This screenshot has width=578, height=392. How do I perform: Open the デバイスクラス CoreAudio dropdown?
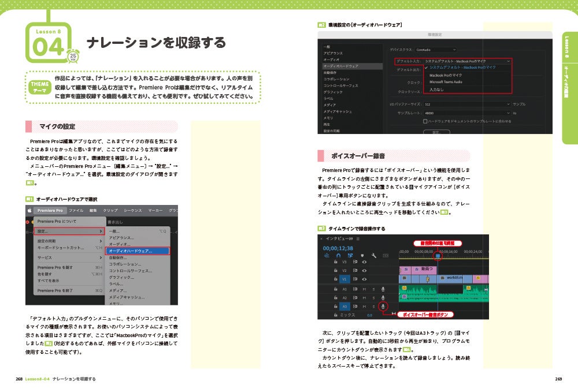pos(436,50)
